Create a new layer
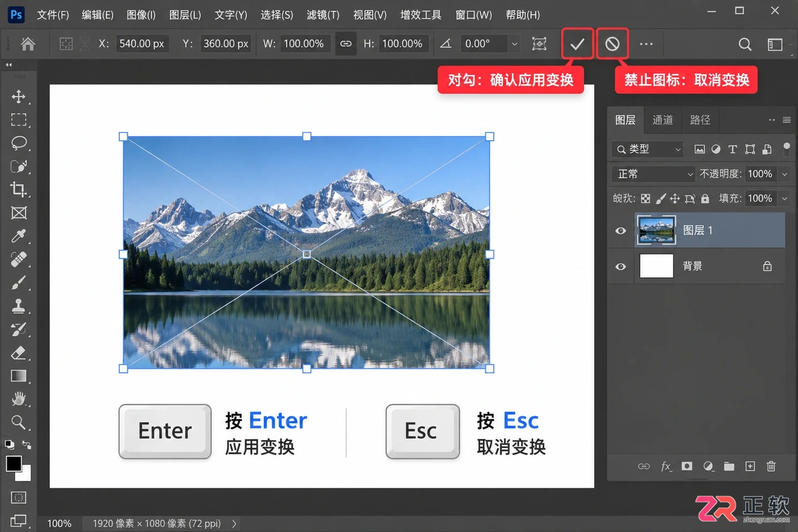Screen dimensions: 798x532 (750, 467)
